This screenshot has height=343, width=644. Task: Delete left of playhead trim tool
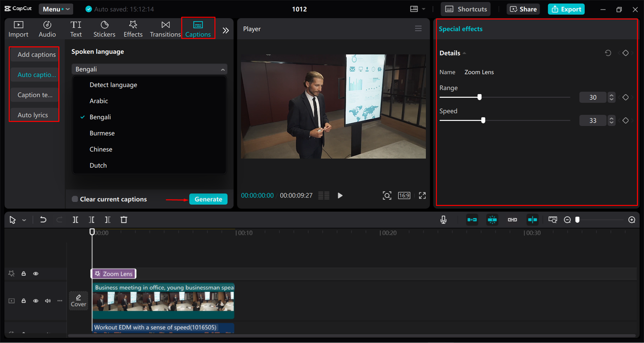click(x=92, y=220)
